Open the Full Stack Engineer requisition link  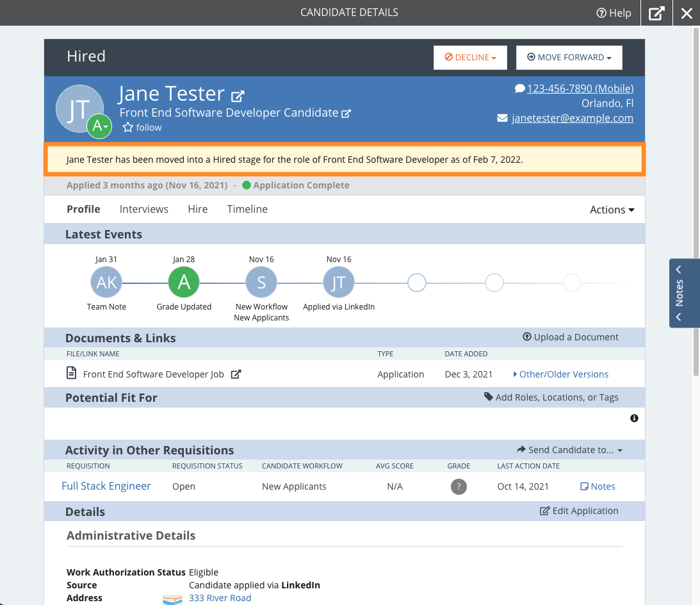tap(106, 486)
